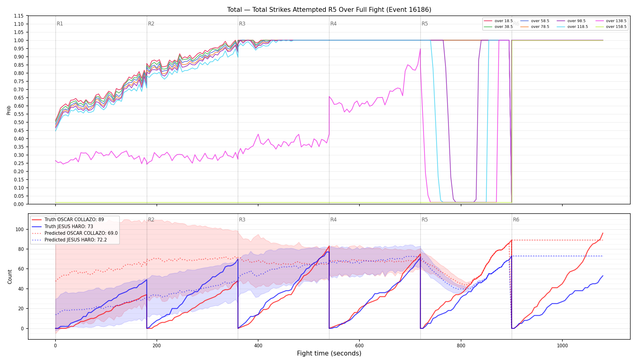The height and width of the screenshot is (364, 637).
Task: Click the x-axis tick label 200
Action: (157, 345)
